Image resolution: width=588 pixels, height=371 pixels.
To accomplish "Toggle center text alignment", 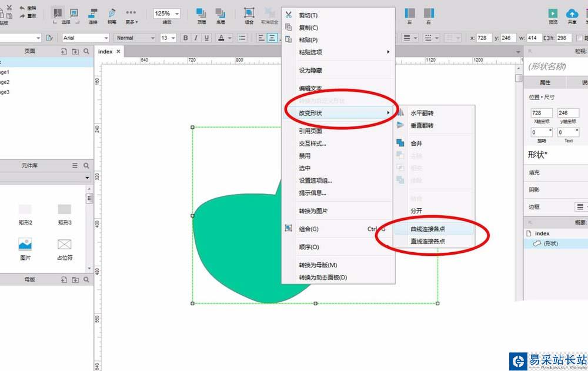I will click(272, 38).
